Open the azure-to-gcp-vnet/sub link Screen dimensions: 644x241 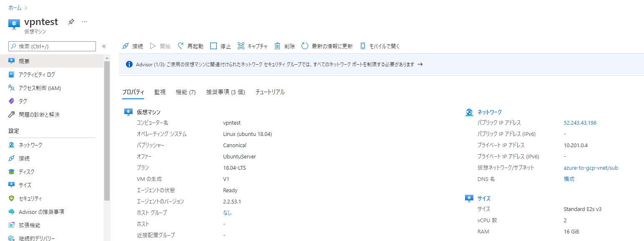[x=591, y=168]
